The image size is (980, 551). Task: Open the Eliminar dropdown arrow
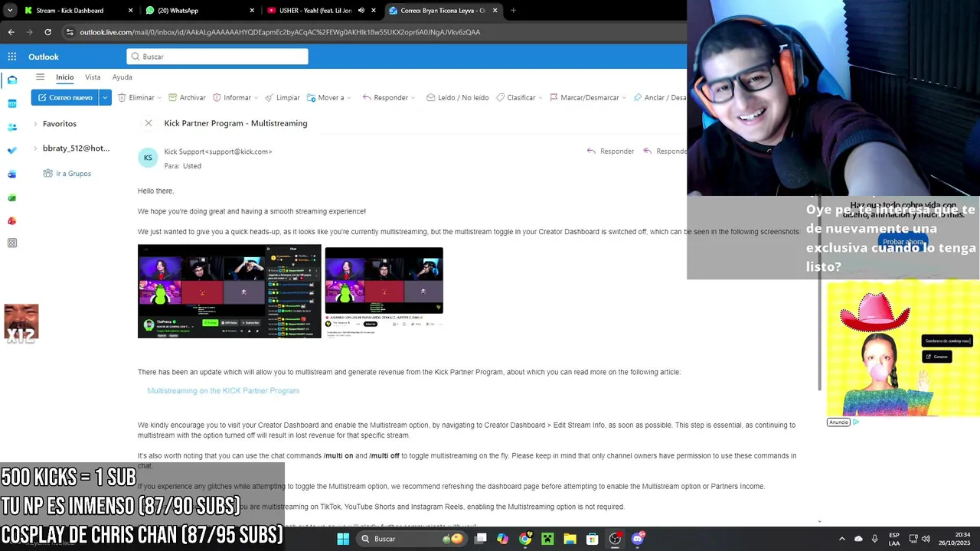(x=160, y=98)
